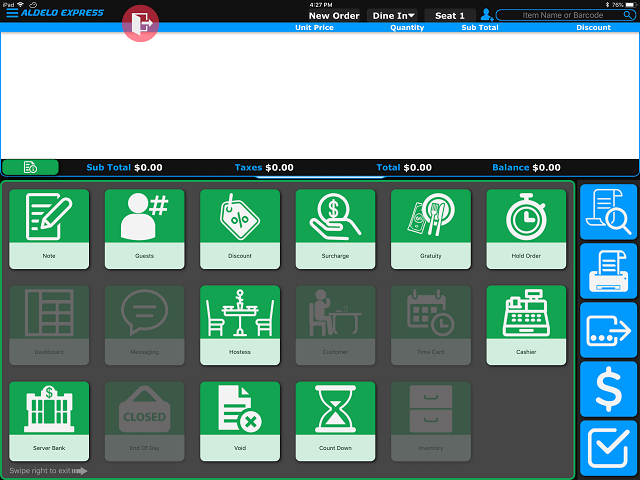Click the dollar sign payment button
Image resolution: width=640 pixels, height=480 pixels.
[x=608, y=390]
